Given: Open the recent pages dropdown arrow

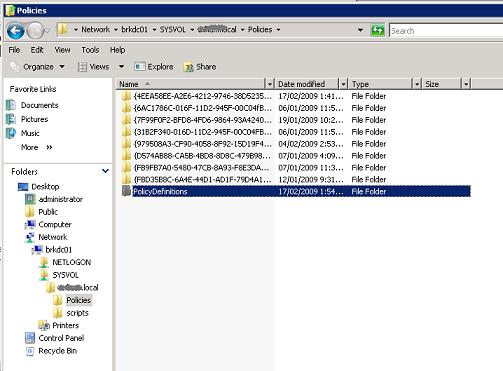Looking at the screenshot, I should click(x=48, y=31).
